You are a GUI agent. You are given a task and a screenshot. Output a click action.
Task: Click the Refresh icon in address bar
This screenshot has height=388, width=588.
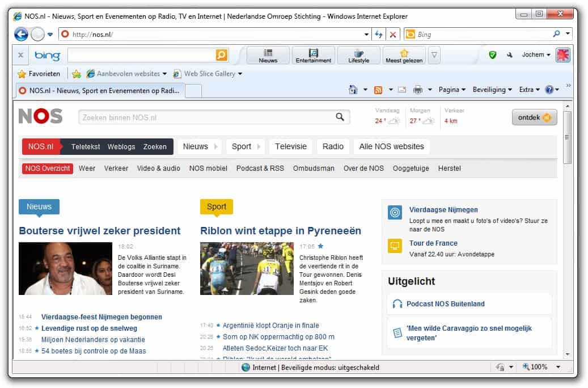coord(379,35)
